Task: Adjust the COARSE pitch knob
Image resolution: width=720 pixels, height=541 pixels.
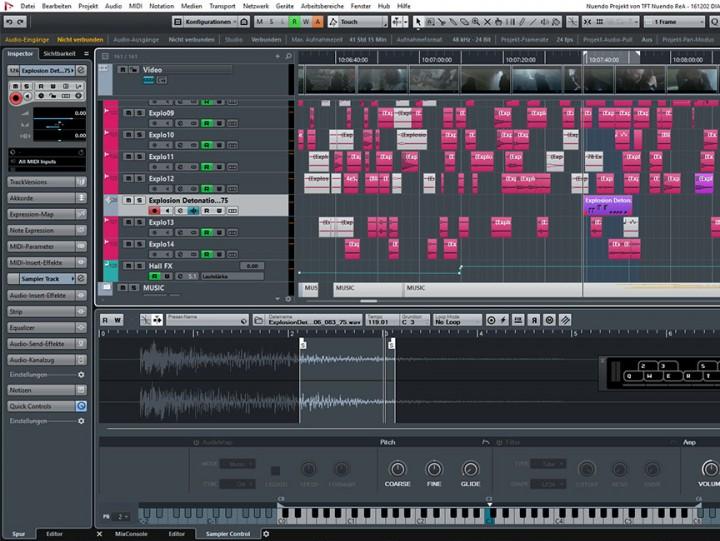Action: (397, 469)
